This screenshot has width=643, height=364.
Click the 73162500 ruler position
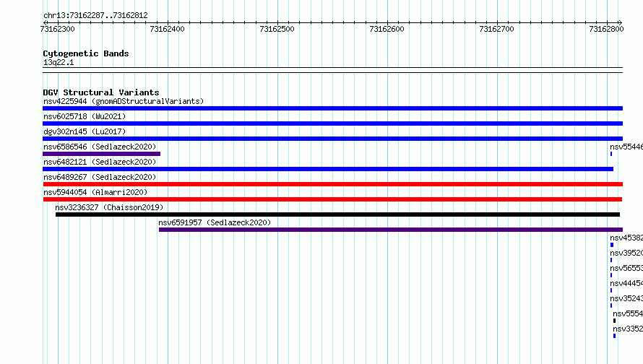click(x=277, y=29)
